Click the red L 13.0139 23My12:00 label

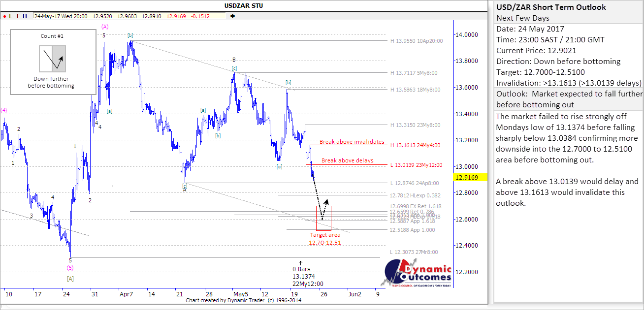pos(417,165)
